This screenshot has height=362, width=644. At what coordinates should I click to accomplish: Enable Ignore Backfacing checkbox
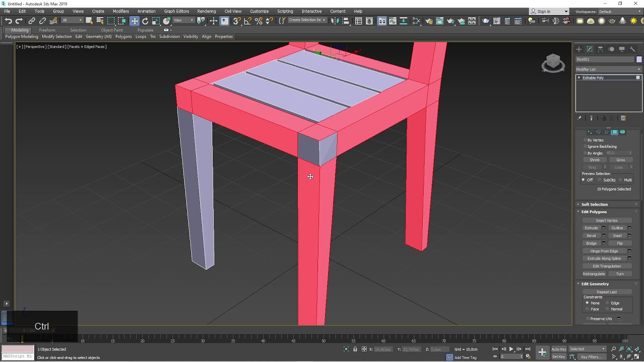(585, 146)
